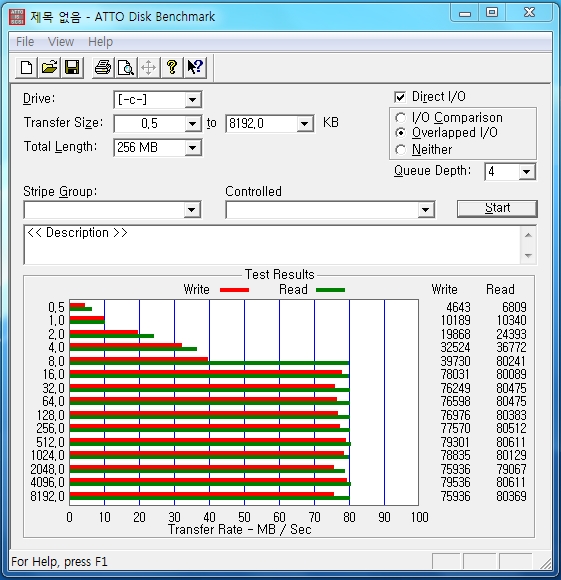Open the maximum Transfer Size 8192.0 dropdown
Viewport: 561px width, 580px height.
[304, 124]
